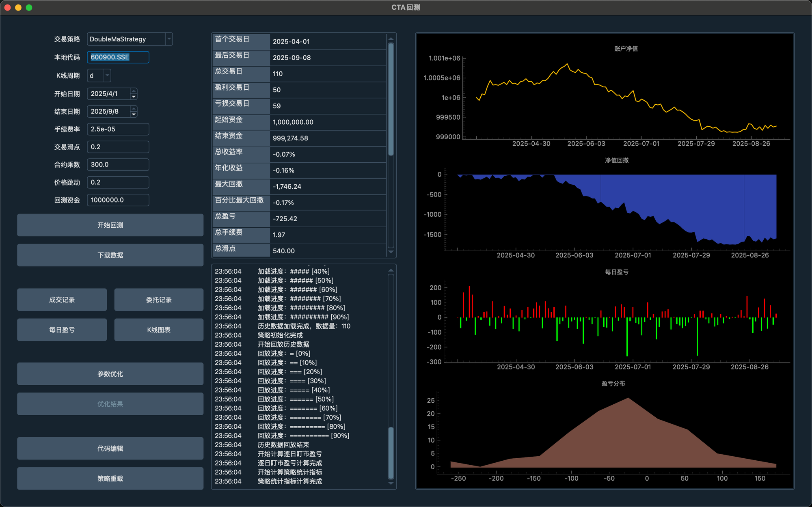Decrement the end date stepper
The image size is (812, 507).
point(134,114)
